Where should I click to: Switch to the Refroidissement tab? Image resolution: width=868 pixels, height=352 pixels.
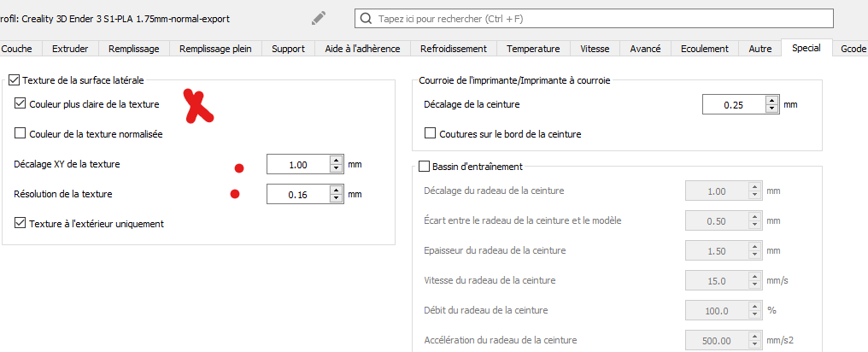click(454, 49)
